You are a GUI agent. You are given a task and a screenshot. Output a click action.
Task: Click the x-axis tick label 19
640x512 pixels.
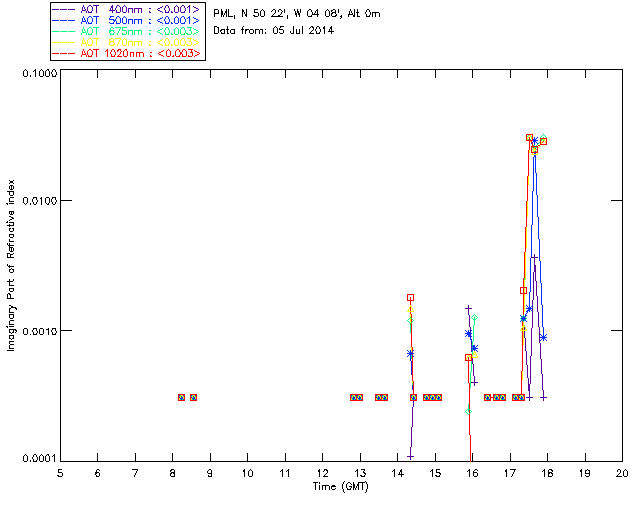(x=585, y=473)
